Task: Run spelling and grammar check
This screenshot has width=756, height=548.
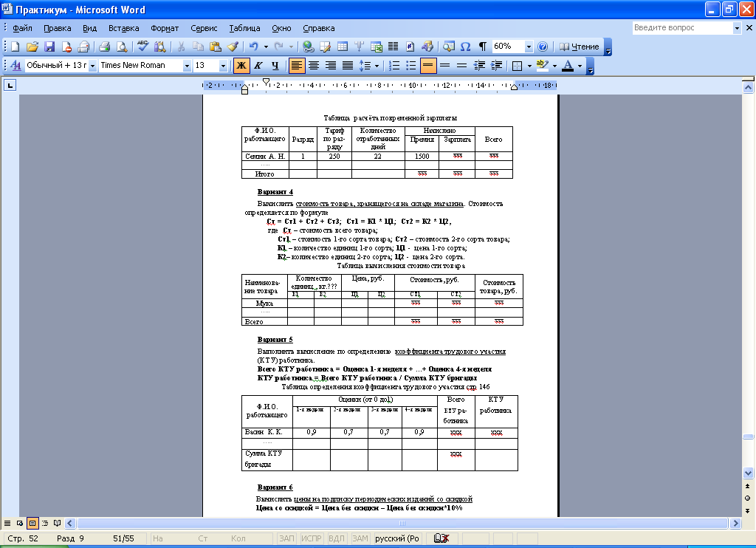Action: click(x=142, y=47)
